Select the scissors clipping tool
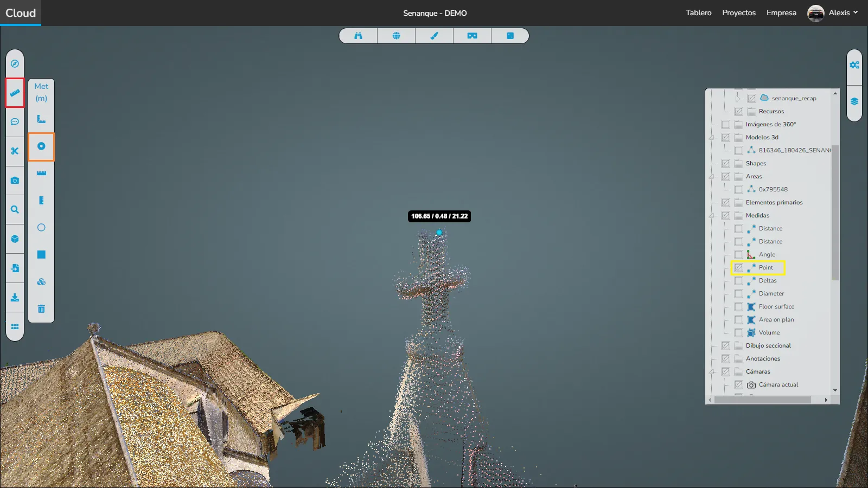 [x=15, y=151]
